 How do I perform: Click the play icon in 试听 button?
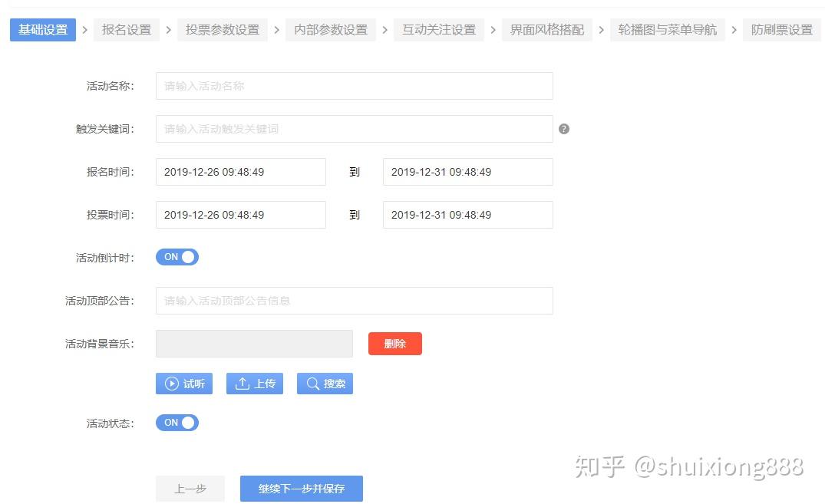[x=172, y=384]
